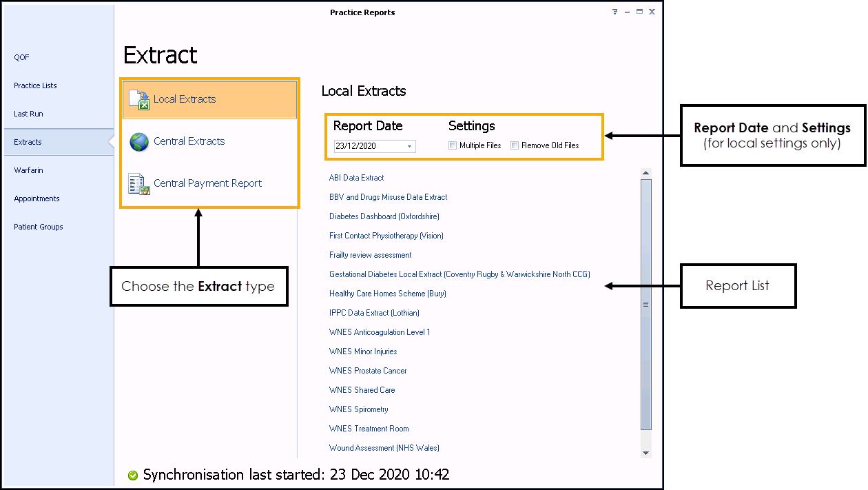Click the Central Extracts globe icon
Viewport: 868px width, 490px height.
click(139, 142)
